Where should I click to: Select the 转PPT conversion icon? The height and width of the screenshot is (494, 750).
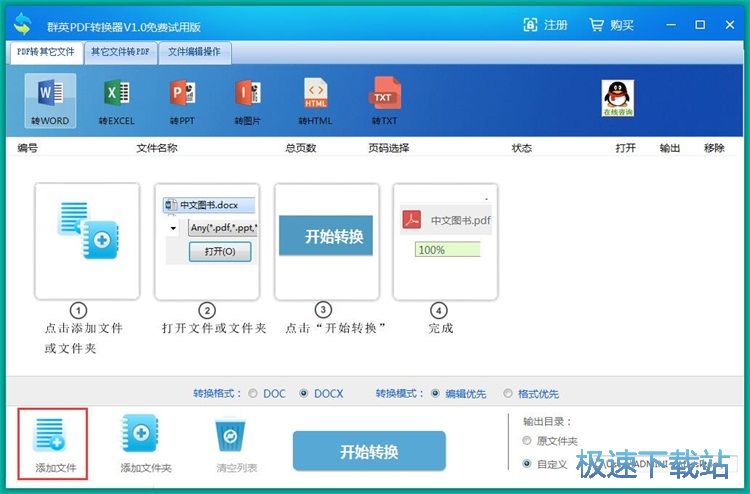(x=182, y=100)
